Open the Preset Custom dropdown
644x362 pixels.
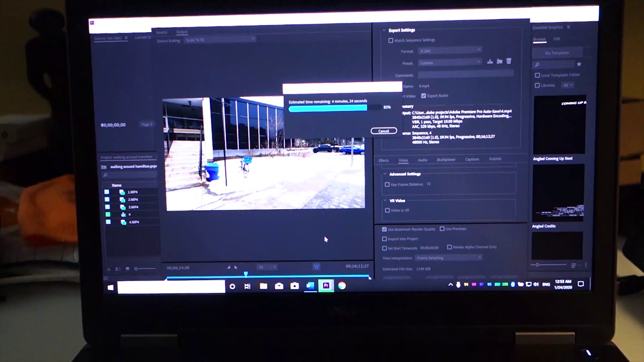450,63
